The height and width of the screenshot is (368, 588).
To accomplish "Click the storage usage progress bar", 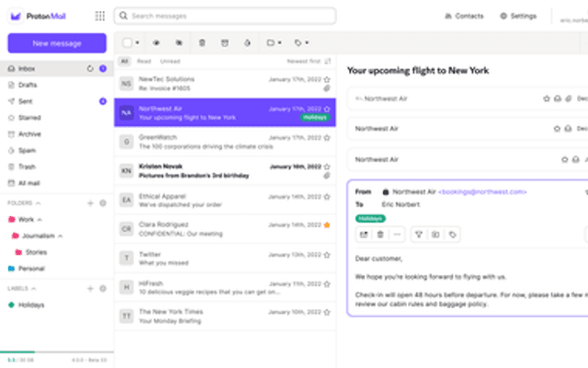I will pyautogui.click(x=57, y=352).
